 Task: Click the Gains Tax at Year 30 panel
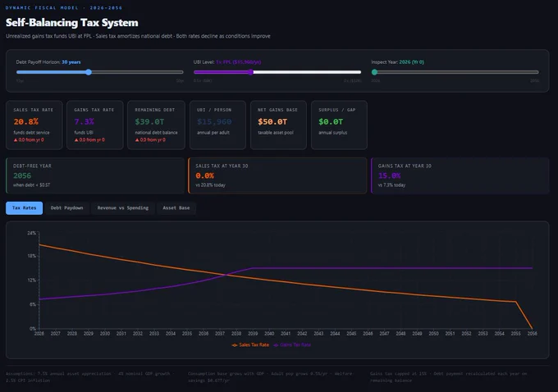pyautogui.click(x=460, y=175)
